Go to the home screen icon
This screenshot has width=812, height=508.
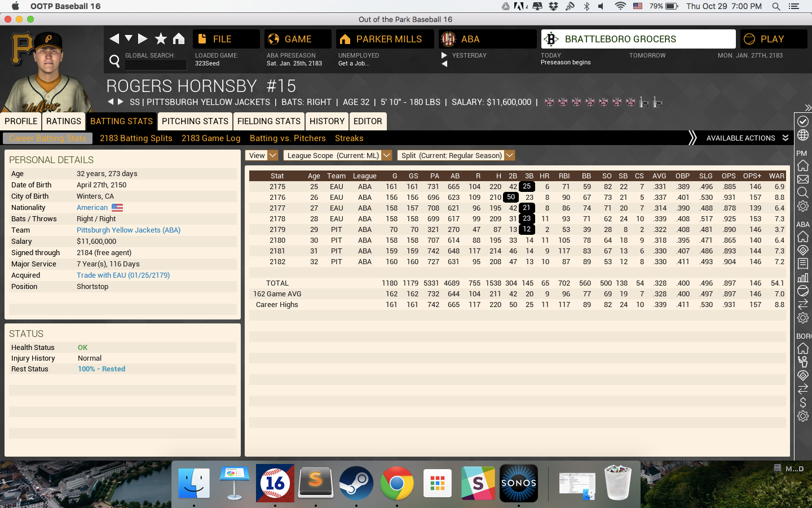coord(179,39)
